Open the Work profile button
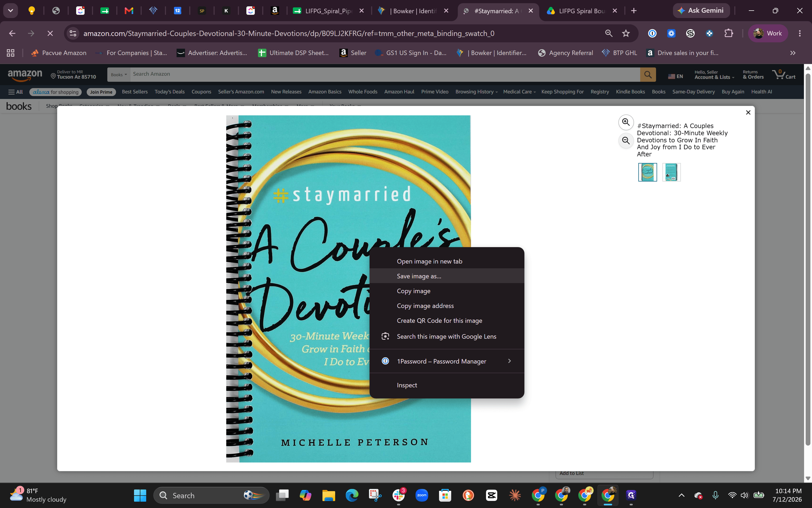Viewport: 812px width, 508px height. coord(768,33)
